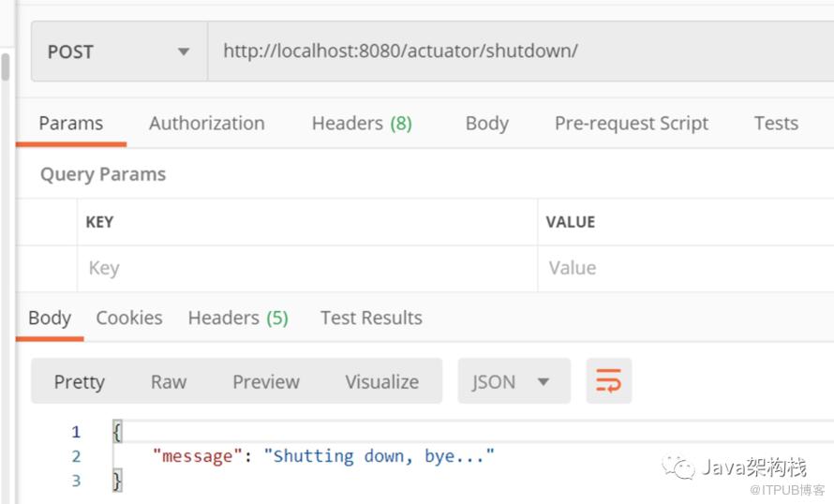The height and width of the screenshot is (504, 834).
Task: Switch response view to Raw
Action: [169, 381]
